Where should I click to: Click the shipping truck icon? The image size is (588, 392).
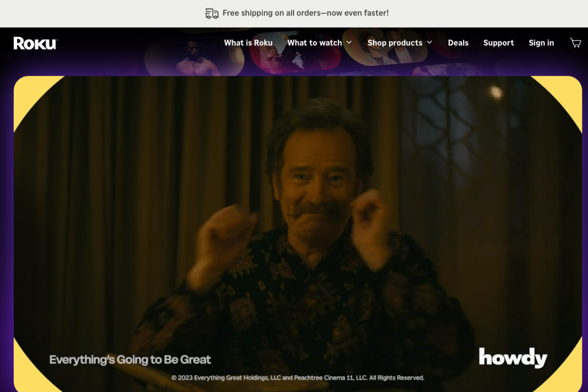click(211, 13)
